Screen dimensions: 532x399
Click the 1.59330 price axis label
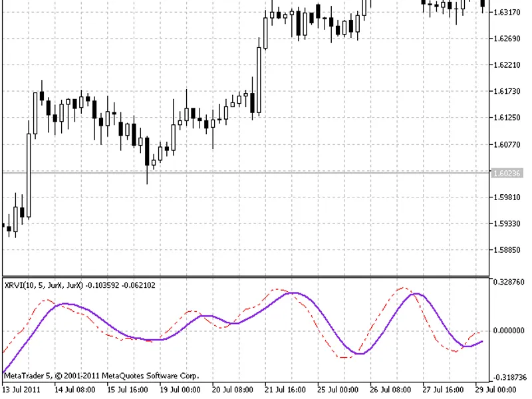tap(507, 224)
